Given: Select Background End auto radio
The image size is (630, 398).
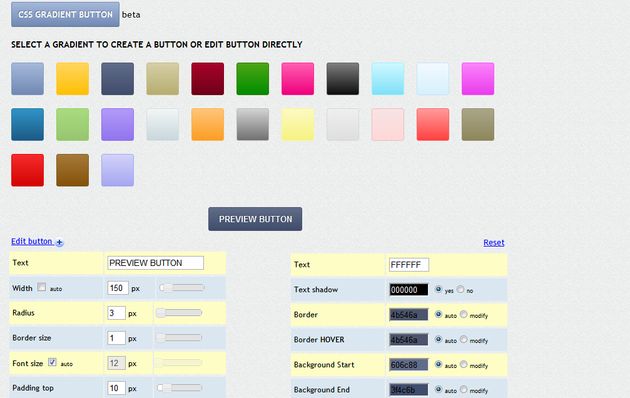Looking at the screenshot, I should (x=438, y=389).
